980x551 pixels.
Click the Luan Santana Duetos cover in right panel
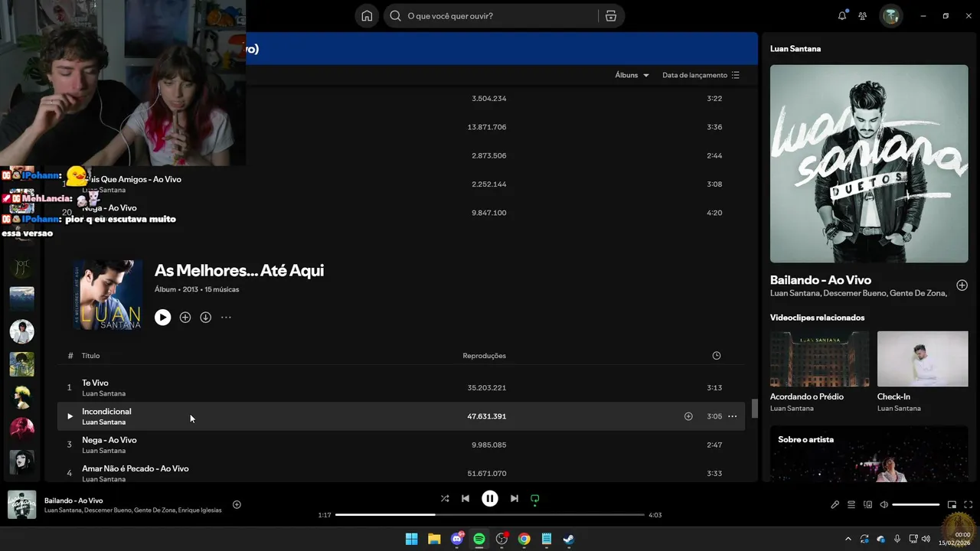869,164
